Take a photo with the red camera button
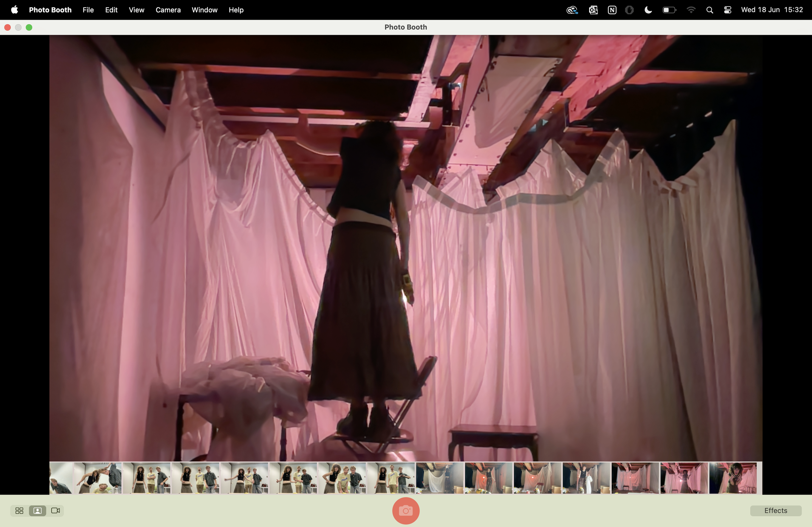Viewport: 812px width, 527px height. 405,510
